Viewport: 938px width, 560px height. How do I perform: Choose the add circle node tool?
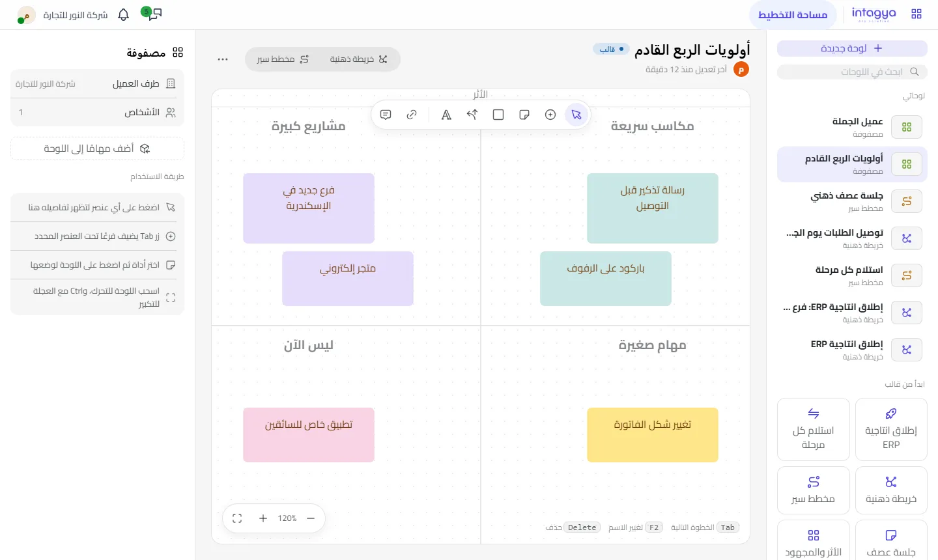point(550,115)
